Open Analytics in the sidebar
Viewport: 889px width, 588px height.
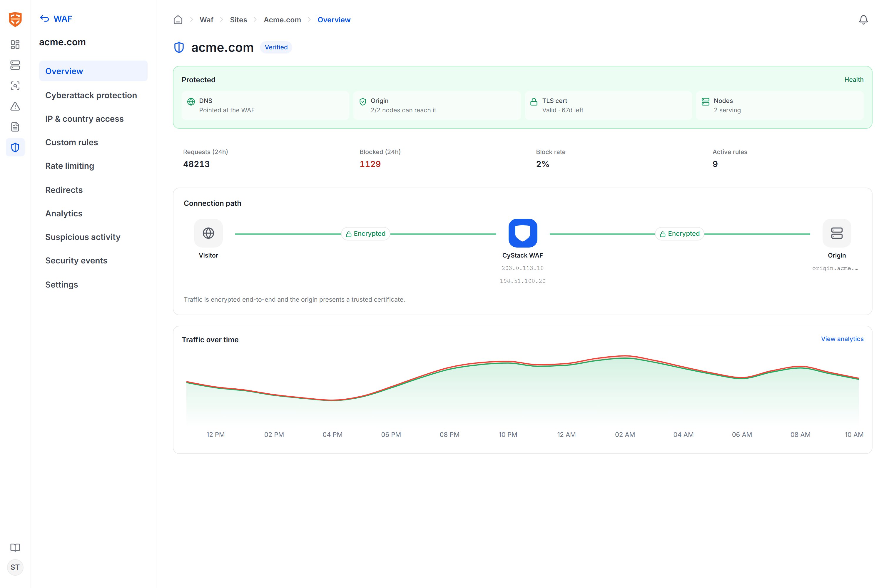point(93,213)
